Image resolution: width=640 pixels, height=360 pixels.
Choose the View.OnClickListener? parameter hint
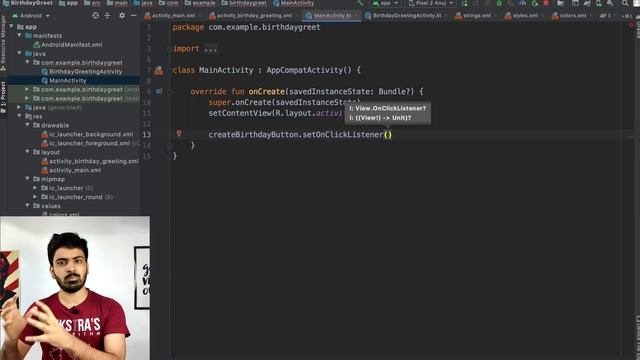(x=388, y=109)
